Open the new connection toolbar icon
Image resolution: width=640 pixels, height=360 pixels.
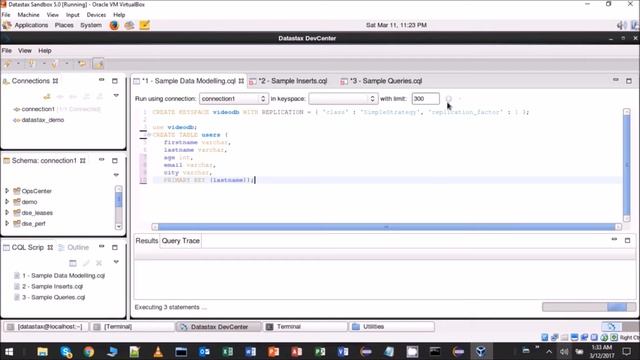tap(8, 64)
